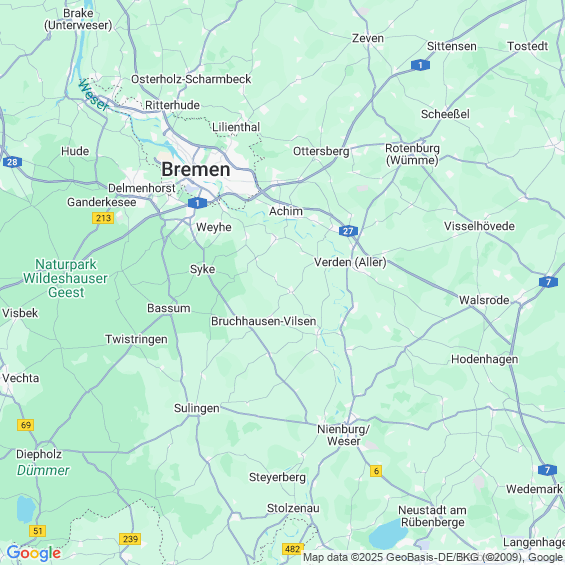
Task: Click the yellow 482 road shield
Action: pos(292,549)
